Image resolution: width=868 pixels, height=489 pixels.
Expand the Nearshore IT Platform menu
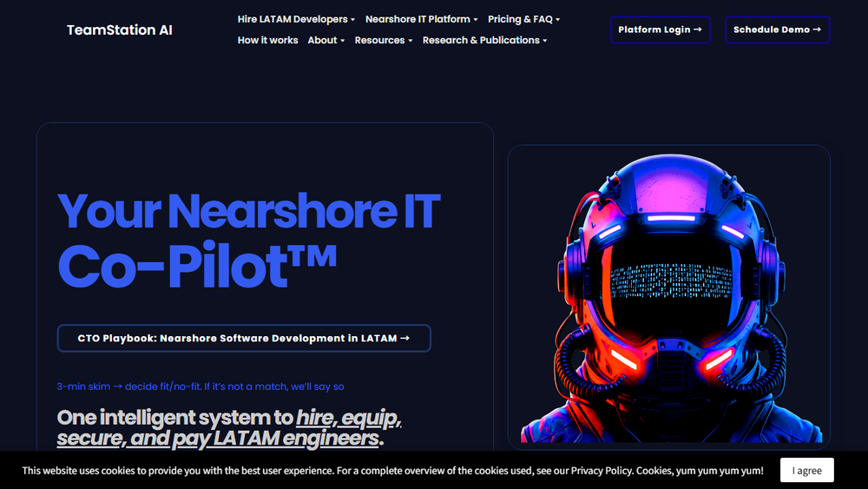[x=421, y=19]
